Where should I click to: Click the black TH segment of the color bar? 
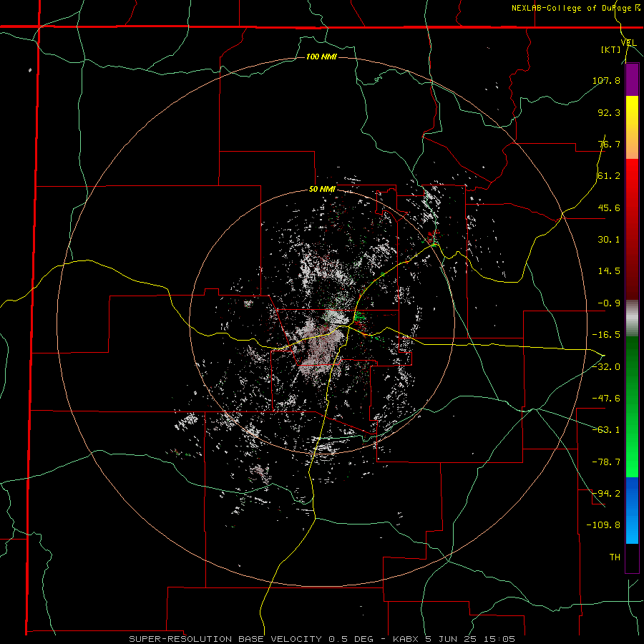[x=632, y=557]
